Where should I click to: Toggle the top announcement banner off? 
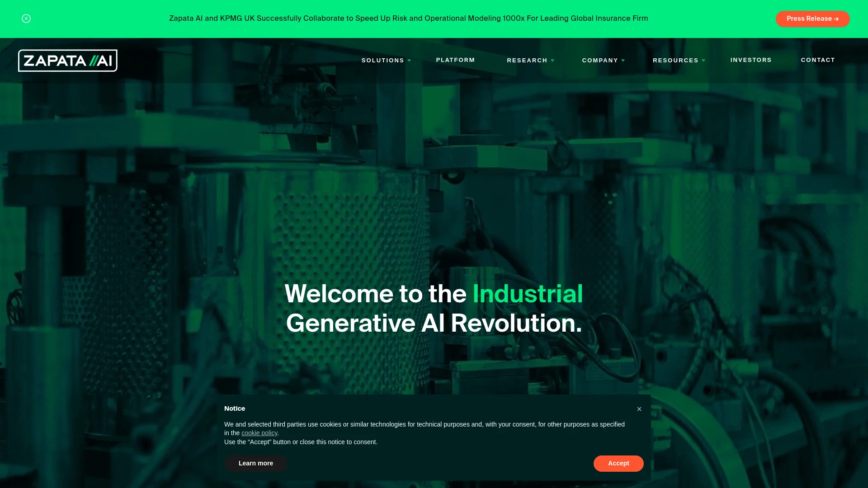(26, 19)
